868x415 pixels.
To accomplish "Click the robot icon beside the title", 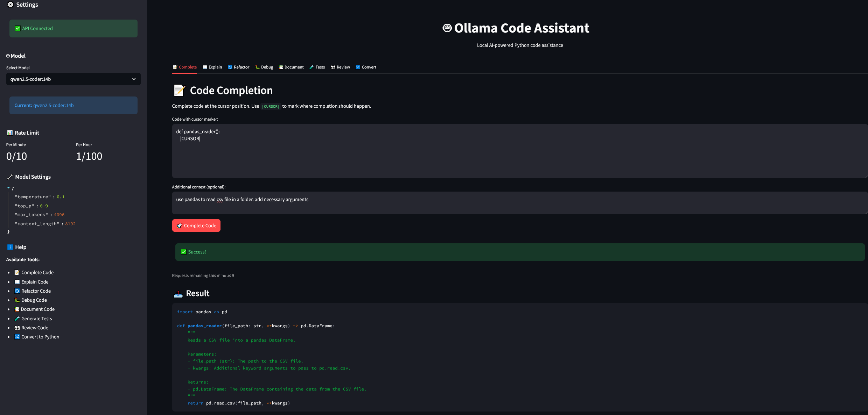I will point(447,28).
